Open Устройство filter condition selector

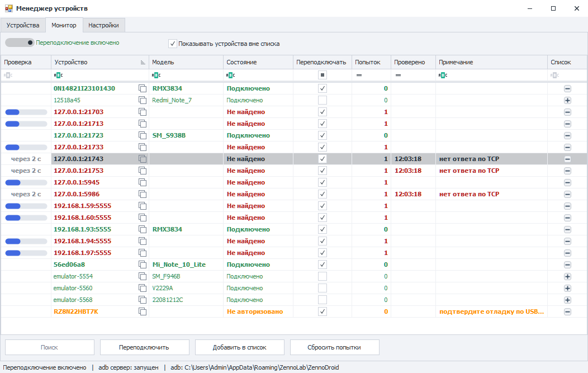point(58,75)
